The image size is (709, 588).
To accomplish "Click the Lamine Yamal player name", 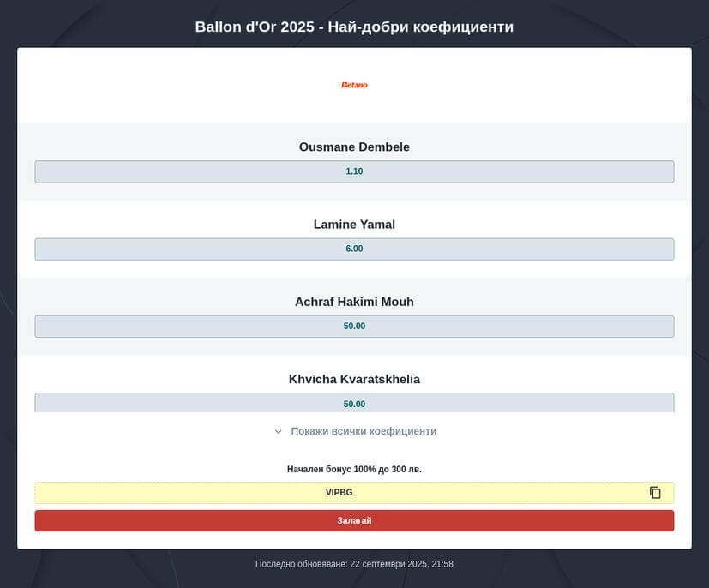I will coord(354,225).
